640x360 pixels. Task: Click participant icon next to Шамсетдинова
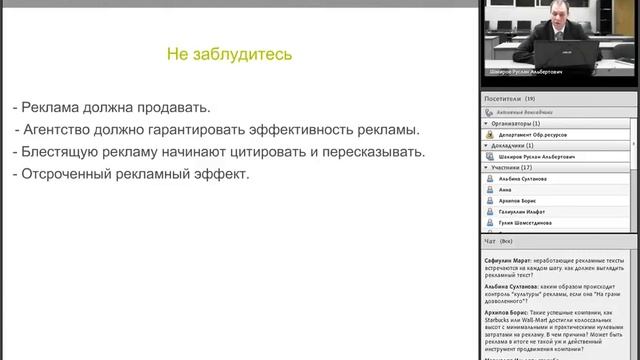tap(490, 223)
